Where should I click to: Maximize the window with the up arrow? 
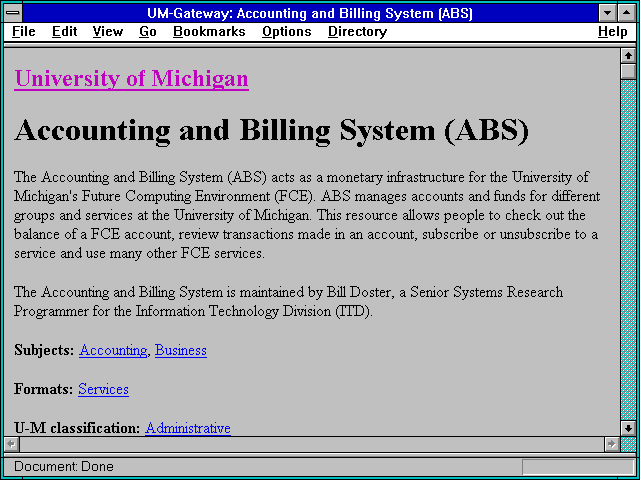click(627, 13)
